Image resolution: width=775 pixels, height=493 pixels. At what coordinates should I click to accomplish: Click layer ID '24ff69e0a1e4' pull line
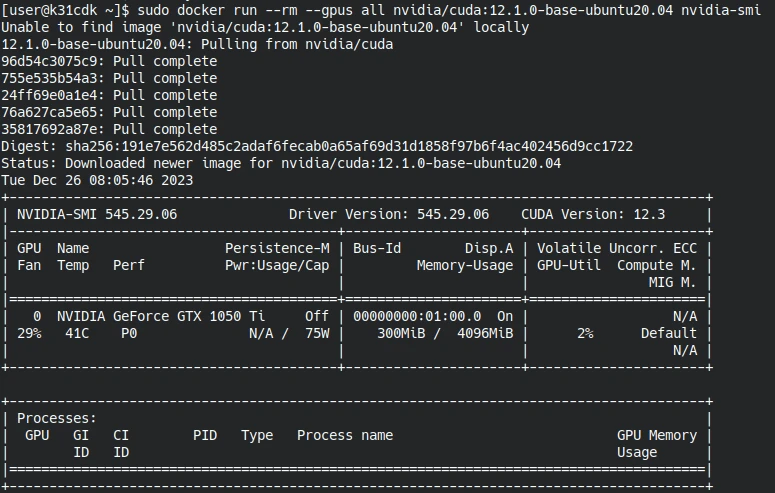pyautogui.click(x=109, y=95)
